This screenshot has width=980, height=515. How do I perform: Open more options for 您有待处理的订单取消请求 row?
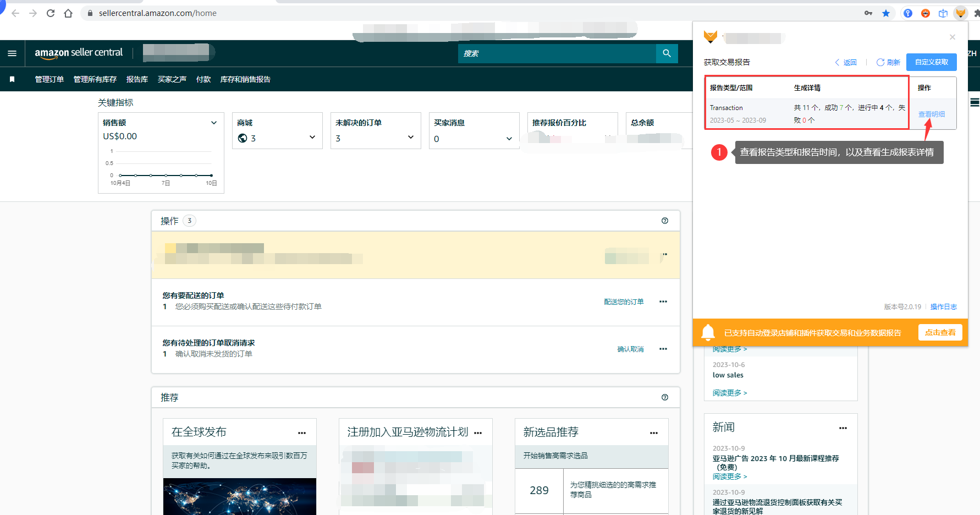click(663, 349)
